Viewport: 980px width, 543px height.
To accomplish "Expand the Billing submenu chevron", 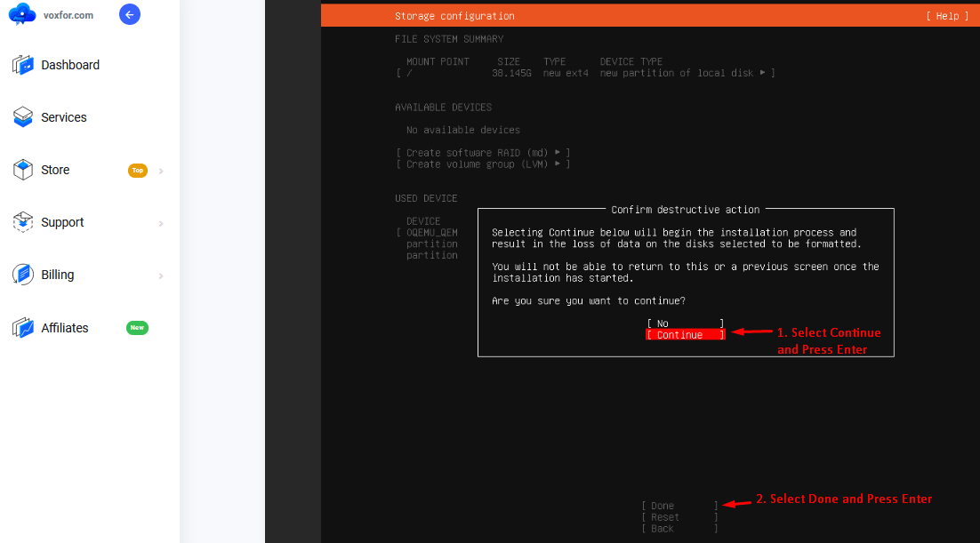I will click(161, 275).
